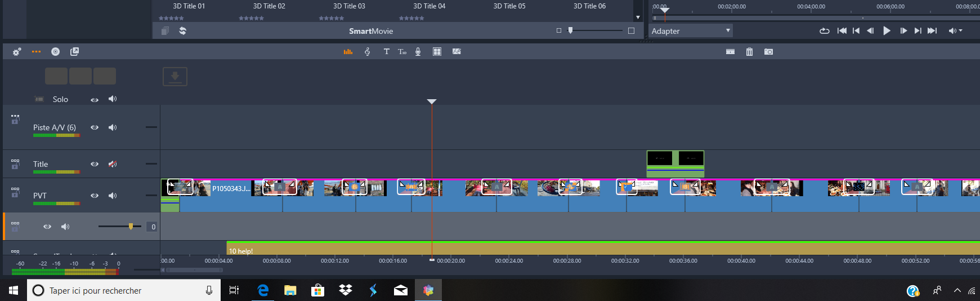Jump to end of movie
Image resolution: width=980 pixels, height=301 pixels.
point(932,30)
